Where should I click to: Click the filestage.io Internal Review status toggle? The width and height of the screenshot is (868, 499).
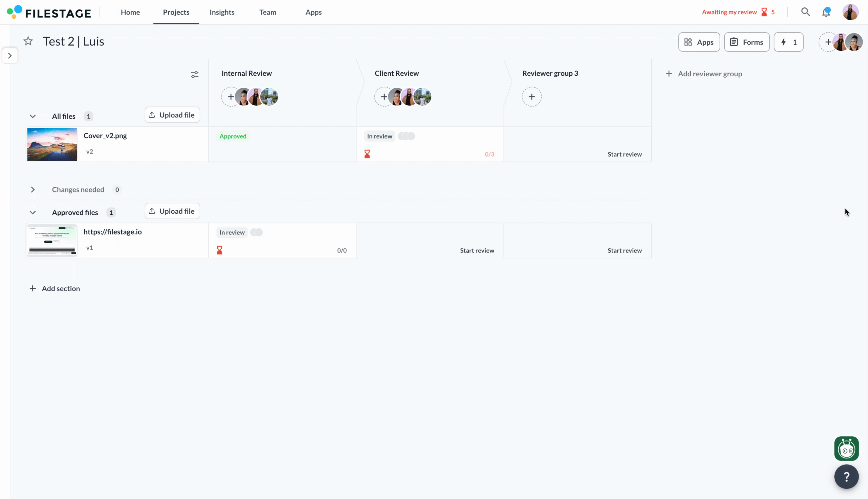tap(256, 233)
